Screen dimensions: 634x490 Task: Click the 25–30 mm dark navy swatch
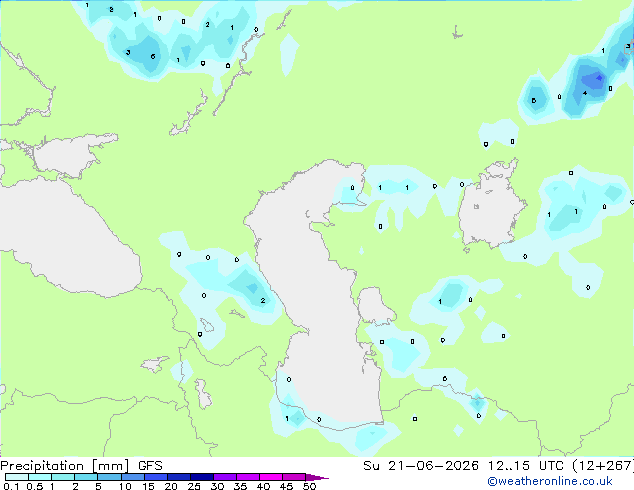(202, 477)
